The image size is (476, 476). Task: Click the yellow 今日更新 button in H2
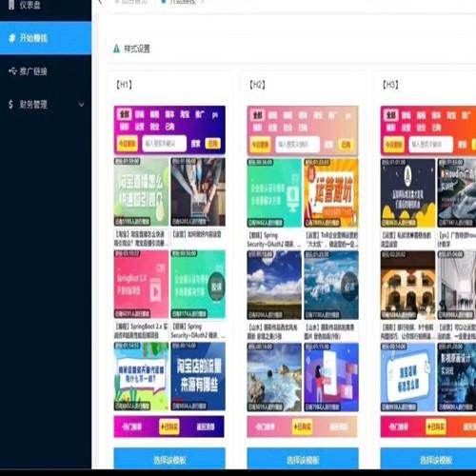point(261,145)
